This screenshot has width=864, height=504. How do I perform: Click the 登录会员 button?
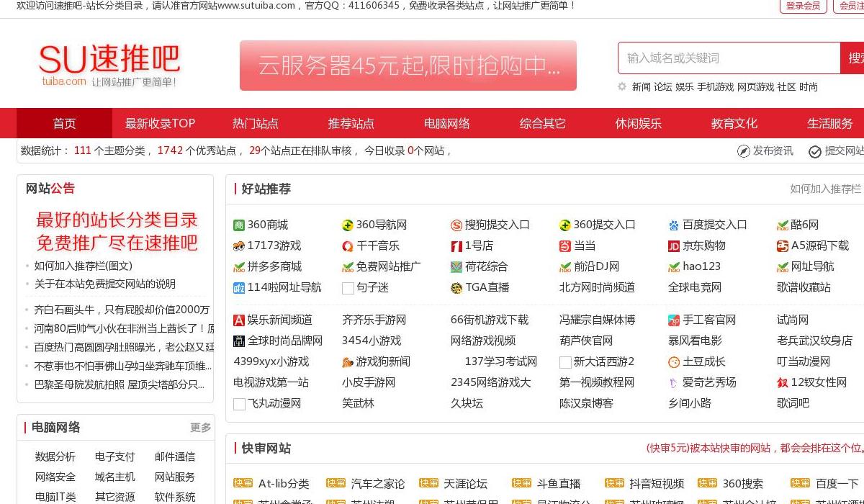click(803, 6)
